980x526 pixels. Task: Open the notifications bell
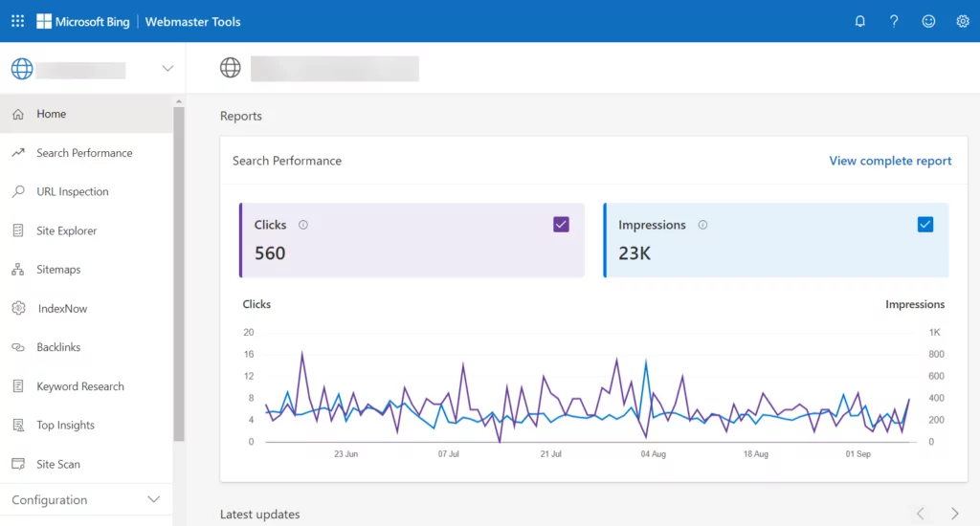point(860,21)
